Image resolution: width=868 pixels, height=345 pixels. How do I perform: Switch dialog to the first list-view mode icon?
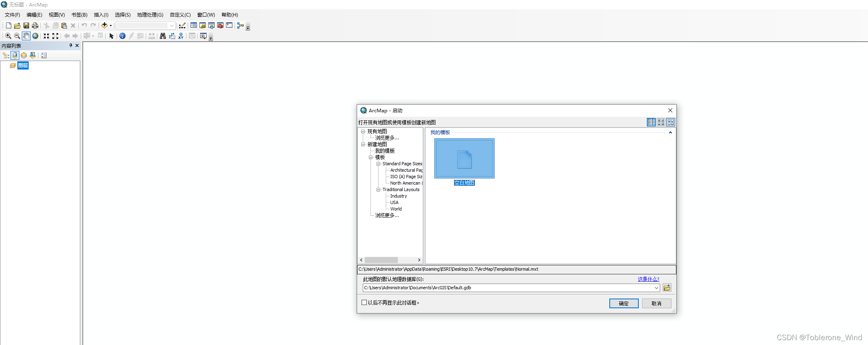pyautogui.click(x=651, y=122)
